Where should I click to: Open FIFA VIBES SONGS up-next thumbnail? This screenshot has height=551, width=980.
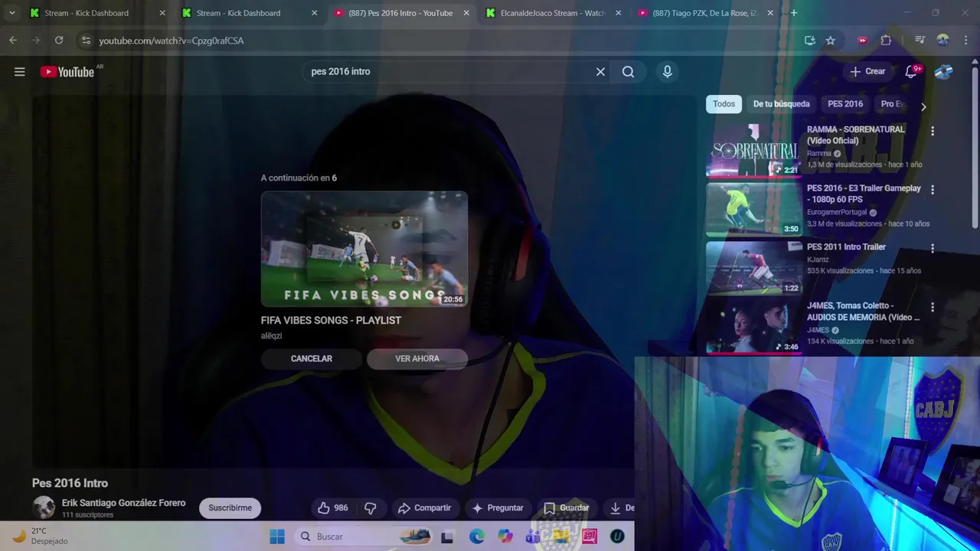pyautogui.click(x=364, y=249)
